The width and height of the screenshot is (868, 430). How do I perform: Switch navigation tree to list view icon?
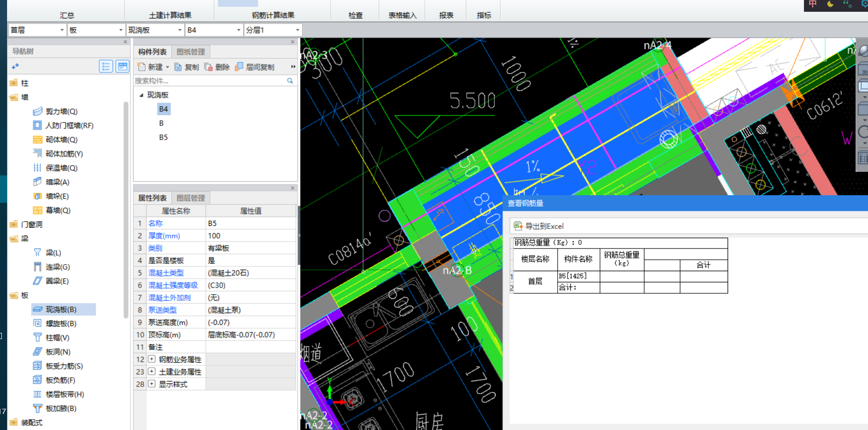coord(106,66)
